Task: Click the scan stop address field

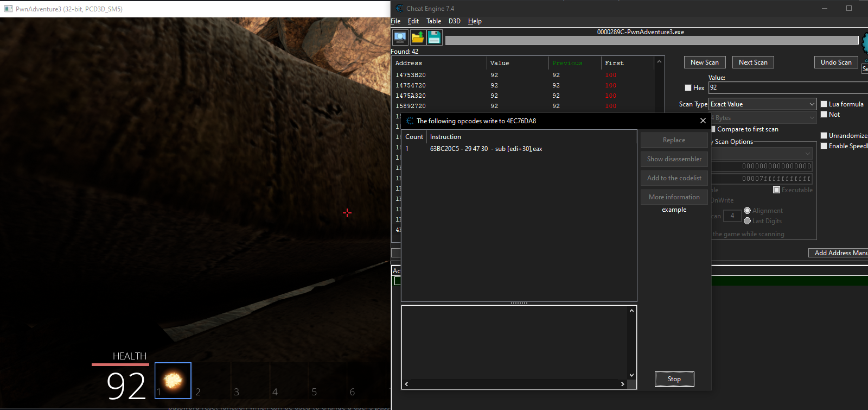Action: (x=762, y=179)
